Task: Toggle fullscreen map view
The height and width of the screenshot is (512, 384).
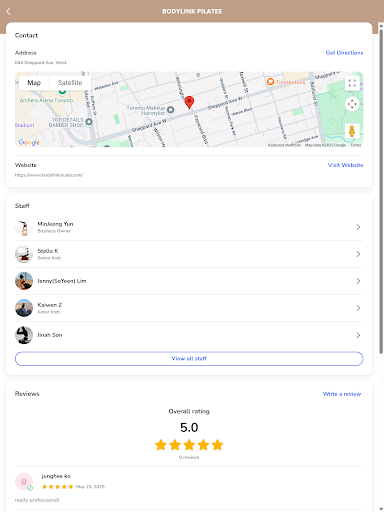Action: click(x=352, y=83)
